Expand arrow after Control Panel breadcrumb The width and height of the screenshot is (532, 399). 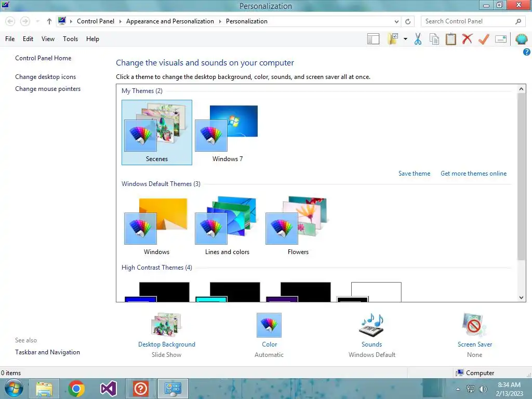(120, 21)
